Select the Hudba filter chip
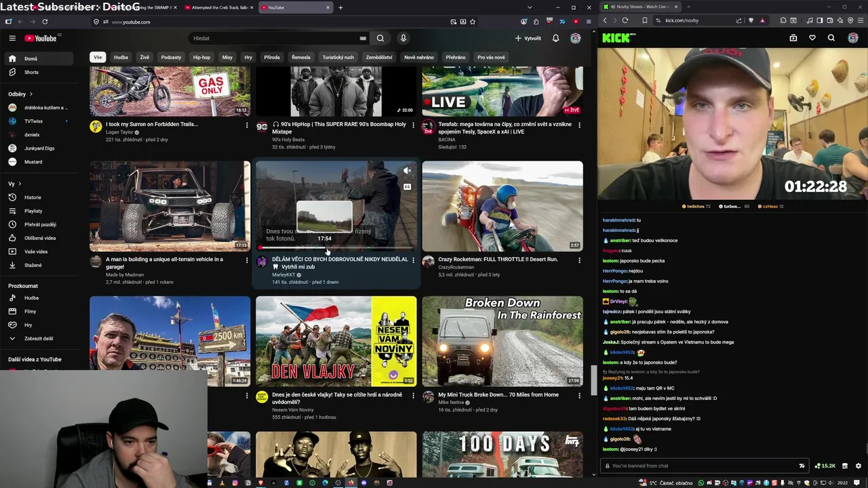This screenshot has height=488, width=868. pyautogui.click(x=121, y=58)
